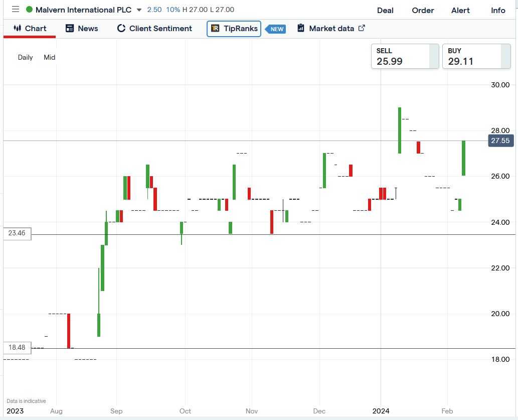
Task: Click the candlestick Chart icon
Action: point(17,28)
